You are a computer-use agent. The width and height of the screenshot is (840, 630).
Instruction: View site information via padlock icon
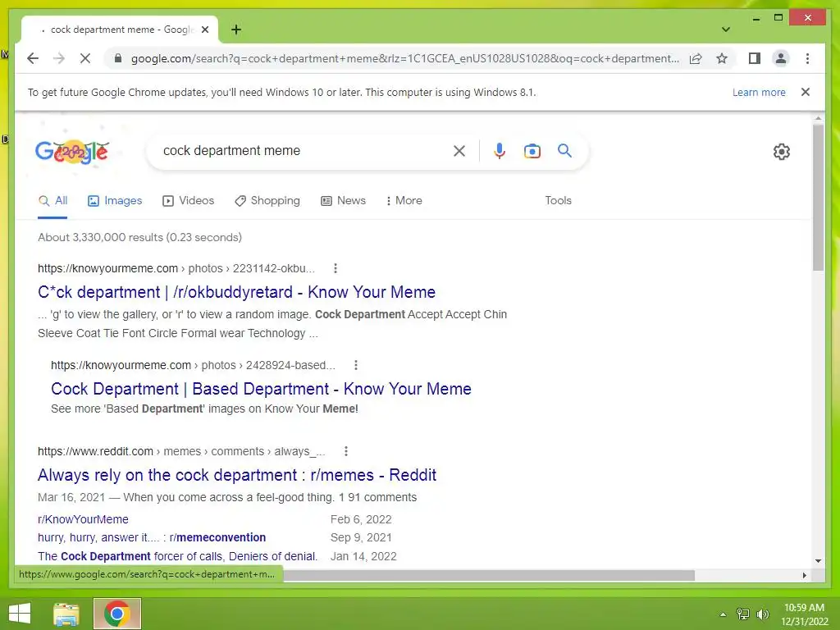pyautogui.click(x=118, y=58)
